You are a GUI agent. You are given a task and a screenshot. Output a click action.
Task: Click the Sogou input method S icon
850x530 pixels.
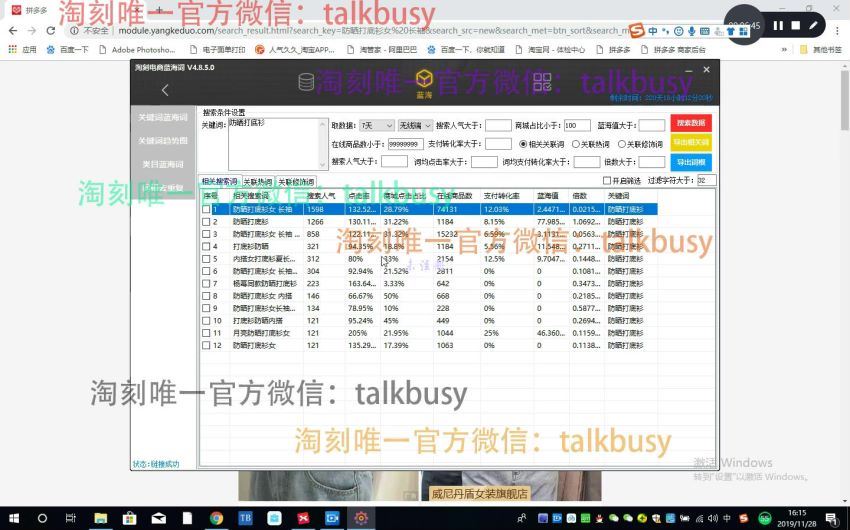638,31
